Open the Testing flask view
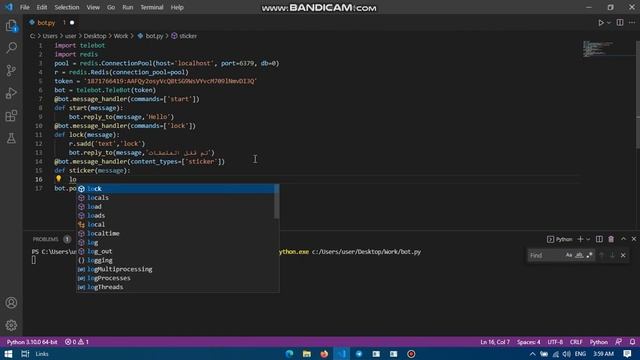Image resolution: width=640 pixels, height=360 pixels. click(11, 138)
